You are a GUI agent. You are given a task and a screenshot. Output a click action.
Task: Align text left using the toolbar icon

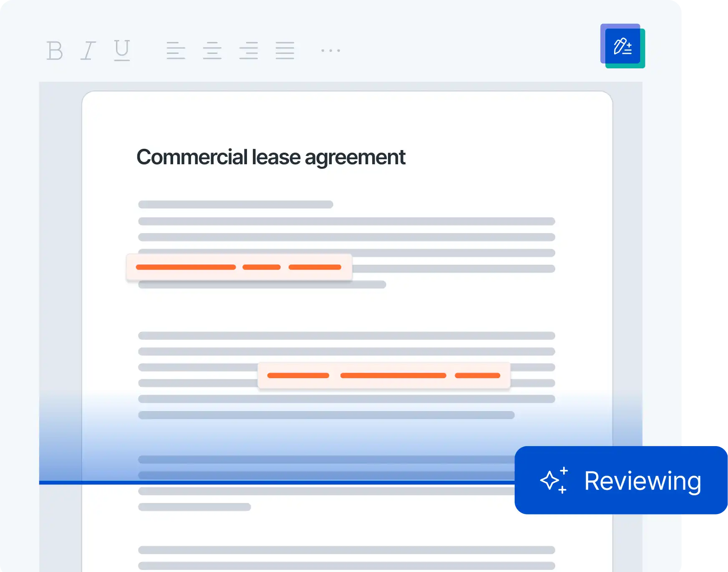[176, 50]
